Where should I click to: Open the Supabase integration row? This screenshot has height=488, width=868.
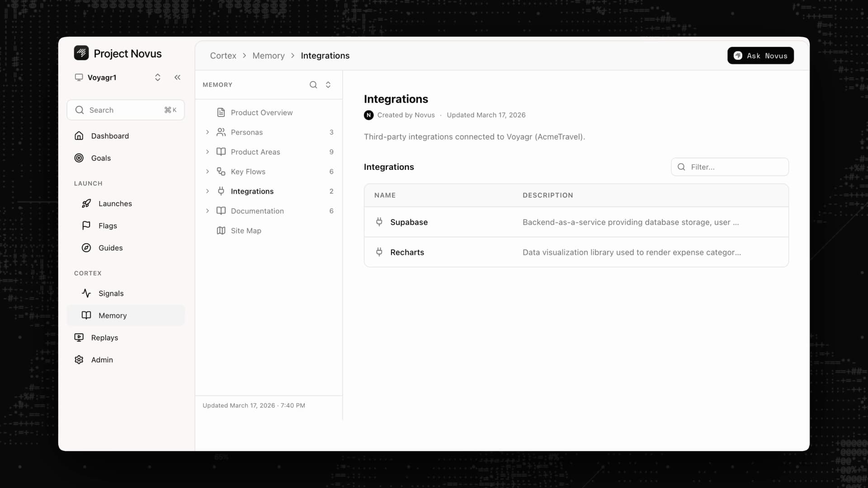click(409, 222)
